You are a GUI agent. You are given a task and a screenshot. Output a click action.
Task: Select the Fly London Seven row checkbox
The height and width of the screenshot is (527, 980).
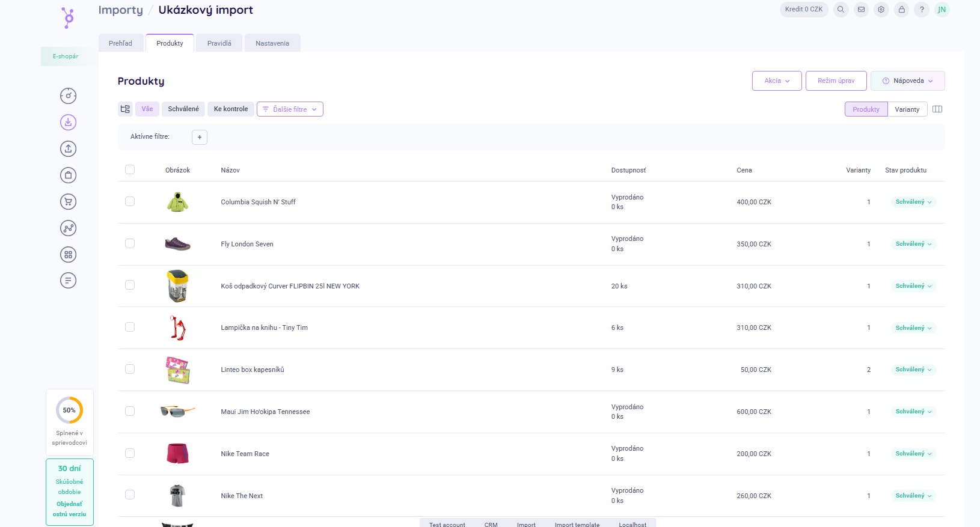(130, 243)
